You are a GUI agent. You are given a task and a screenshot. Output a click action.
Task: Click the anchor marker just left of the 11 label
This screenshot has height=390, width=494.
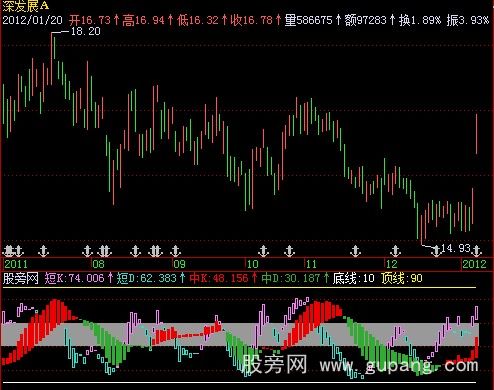click(289, 251)
